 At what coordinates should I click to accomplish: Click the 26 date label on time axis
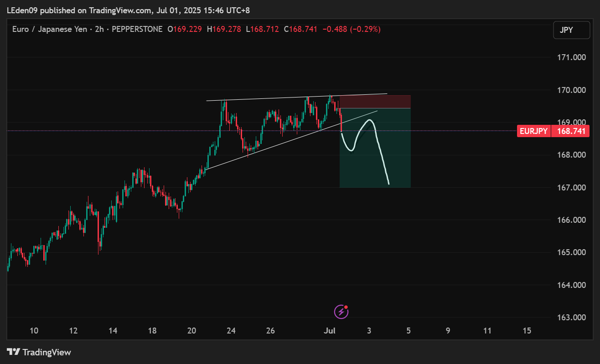tap(270, 331)
